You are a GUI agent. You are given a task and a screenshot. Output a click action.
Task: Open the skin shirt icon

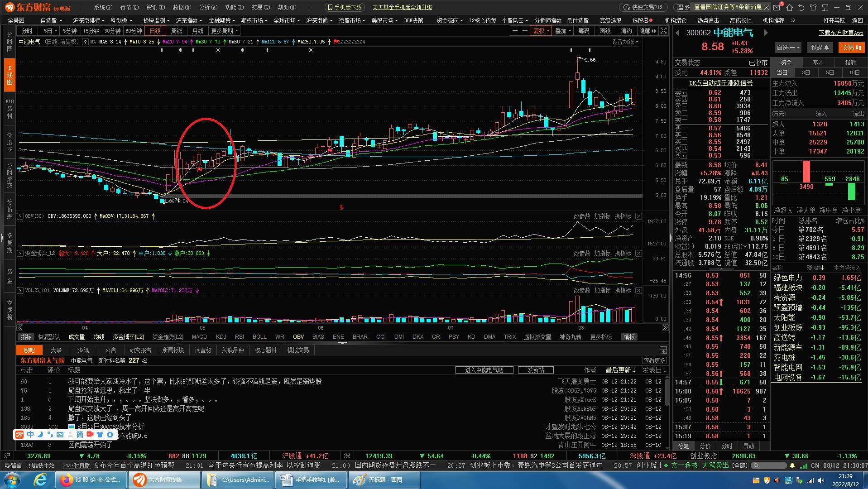[813, 7]
